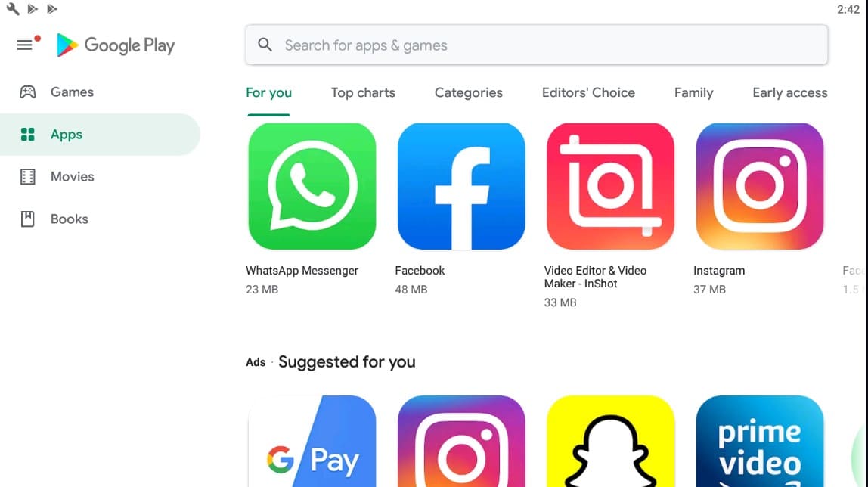
Task: Click the search magnifier icon
Action: [265, 45]
